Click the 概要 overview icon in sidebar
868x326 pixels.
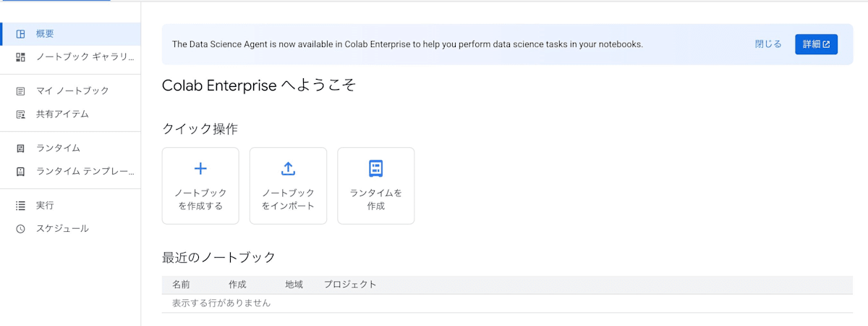[21, 34]
